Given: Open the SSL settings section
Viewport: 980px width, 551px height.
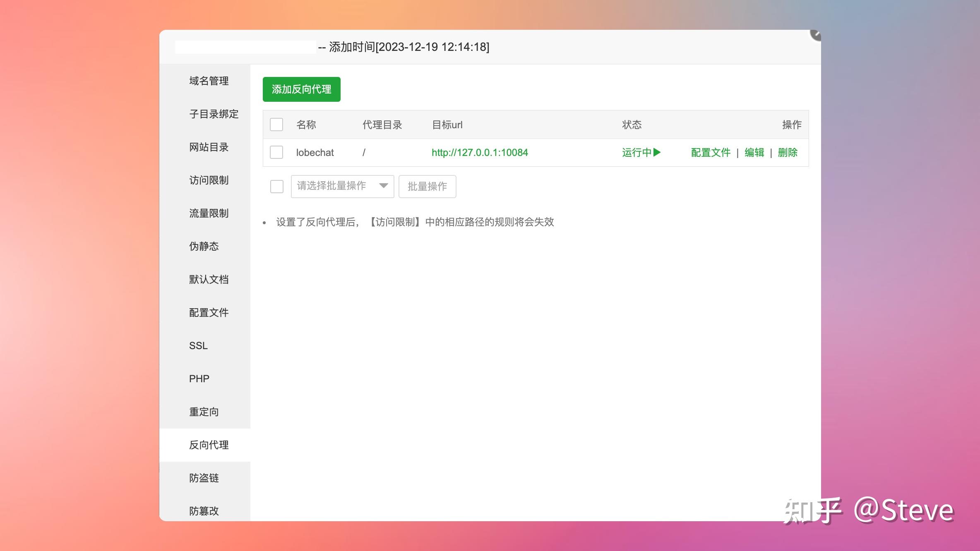Looking at the screenshot, I should [198, 346].
